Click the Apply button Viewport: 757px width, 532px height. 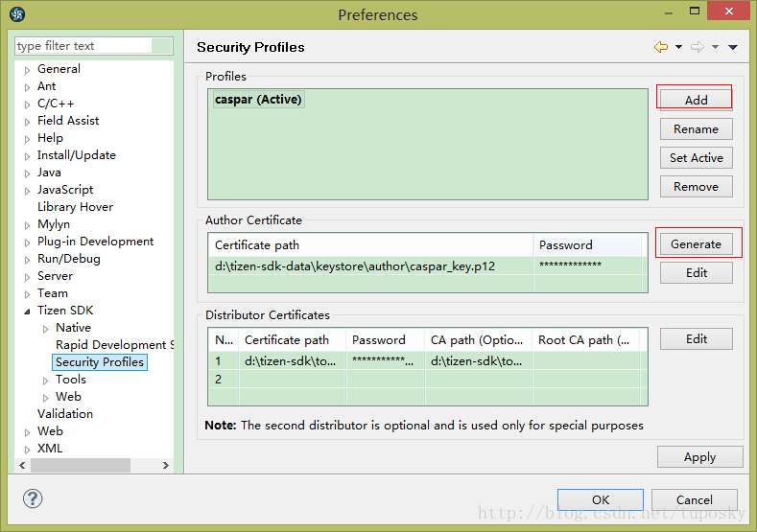[699, 457]
